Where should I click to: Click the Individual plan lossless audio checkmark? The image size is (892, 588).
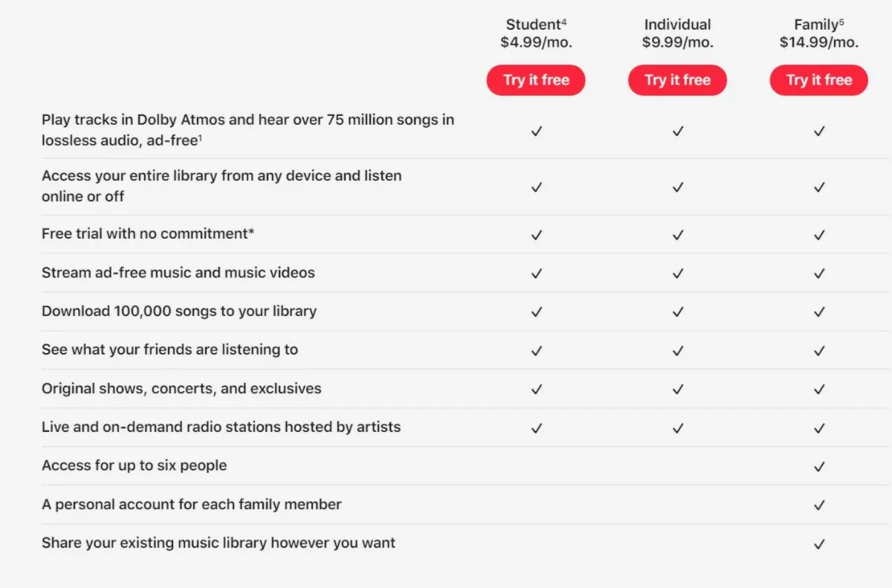tap(677, 131)
